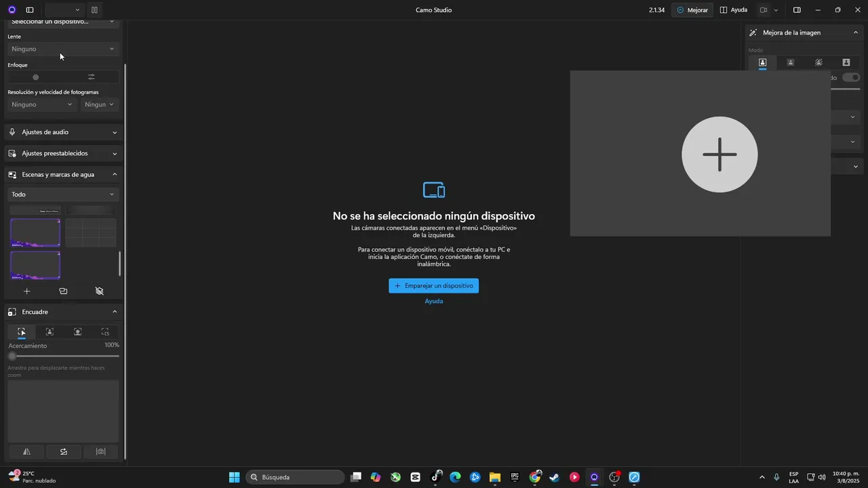Select the striped effect enhancement mode
868x488 pixels.
pyautogui.click(x=818, y=62)
